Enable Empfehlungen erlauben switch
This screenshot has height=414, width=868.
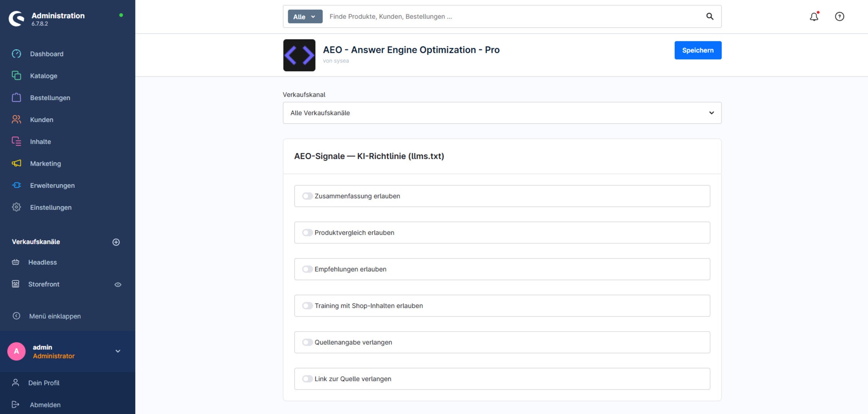pos(307,269)
